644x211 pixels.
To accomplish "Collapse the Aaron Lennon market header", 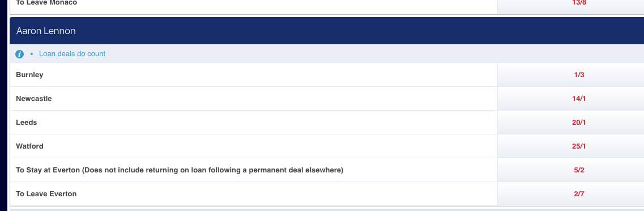I will pos(327,31).
